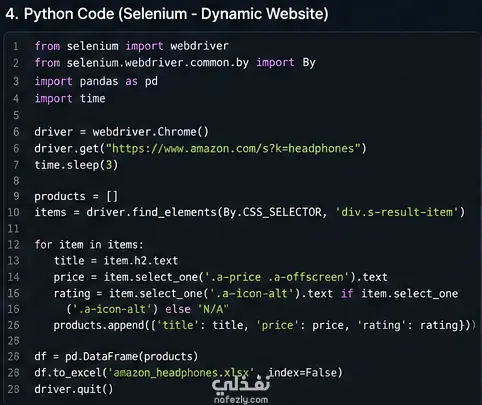The height and width of the screenshot is (405, 482).
Task: Click the "else" keyword before 'N/A'
Action: click(x=178, y=309)
